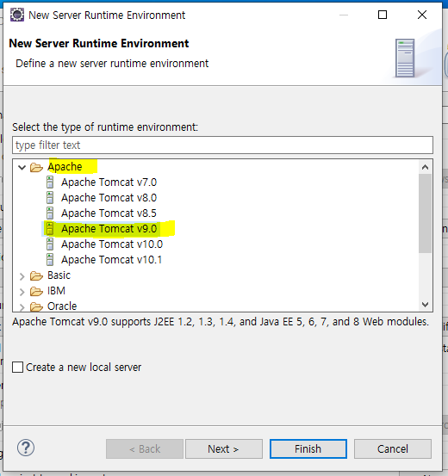Click the Finish button
The height and width of the screenshot is (476, 448).
click(x=308, y=448)
